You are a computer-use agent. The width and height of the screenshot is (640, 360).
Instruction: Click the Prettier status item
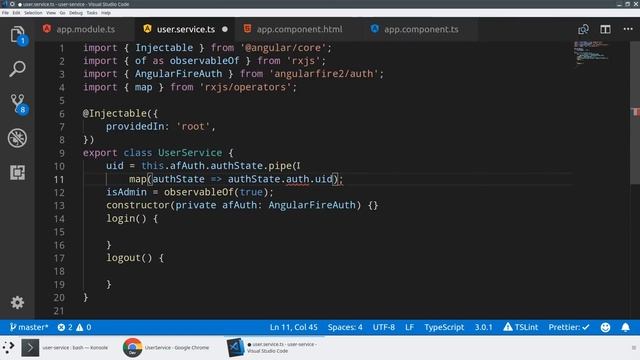pos(569,327)
